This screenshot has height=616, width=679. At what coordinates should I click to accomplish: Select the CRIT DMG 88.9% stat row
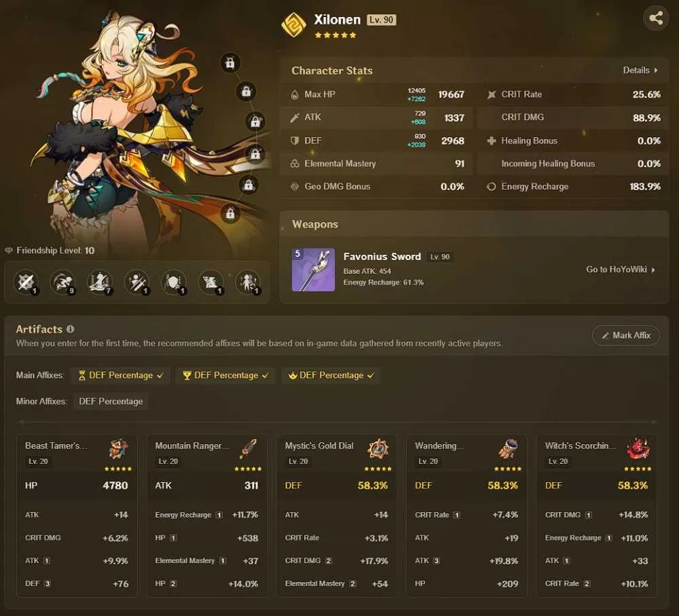[x=573, y=117]
